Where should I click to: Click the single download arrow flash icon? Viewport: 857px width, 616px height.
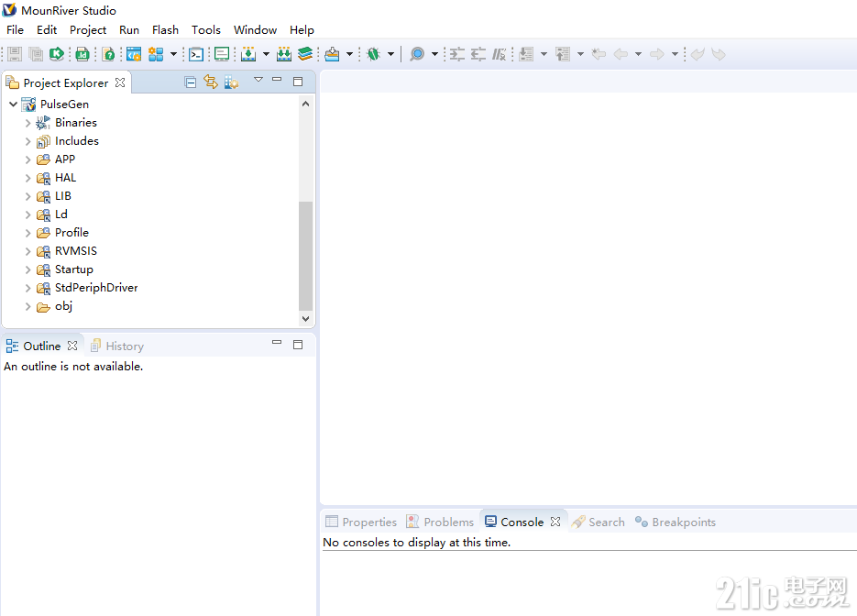(248, 54)
